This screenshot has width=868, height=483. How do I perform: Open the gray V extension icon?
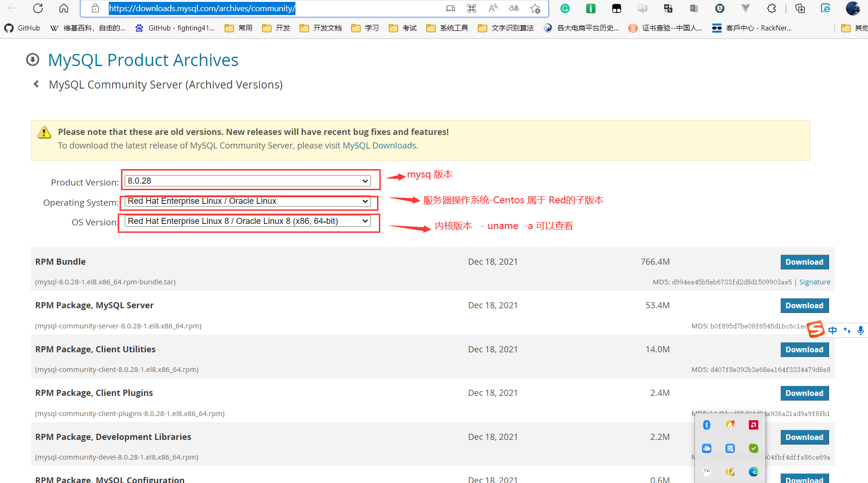coord(746,8)
